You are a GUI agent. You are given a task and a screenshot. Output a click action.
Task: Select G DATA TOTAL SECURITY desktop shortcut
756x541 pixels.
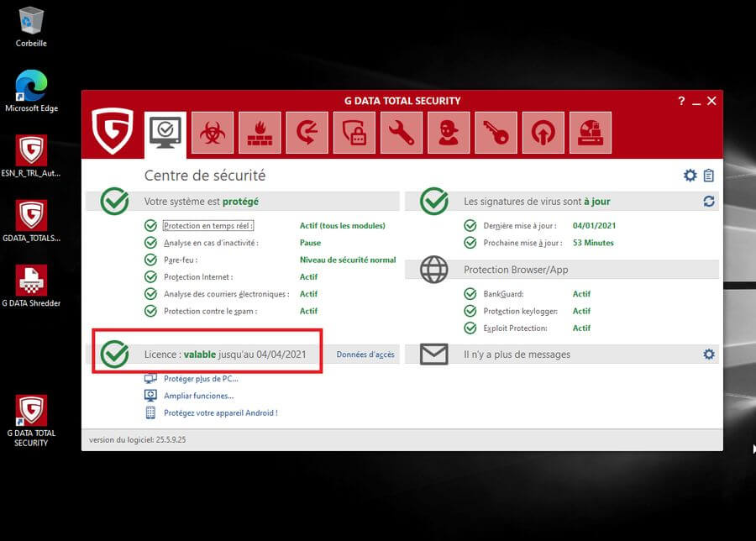[x=31, y=421]
